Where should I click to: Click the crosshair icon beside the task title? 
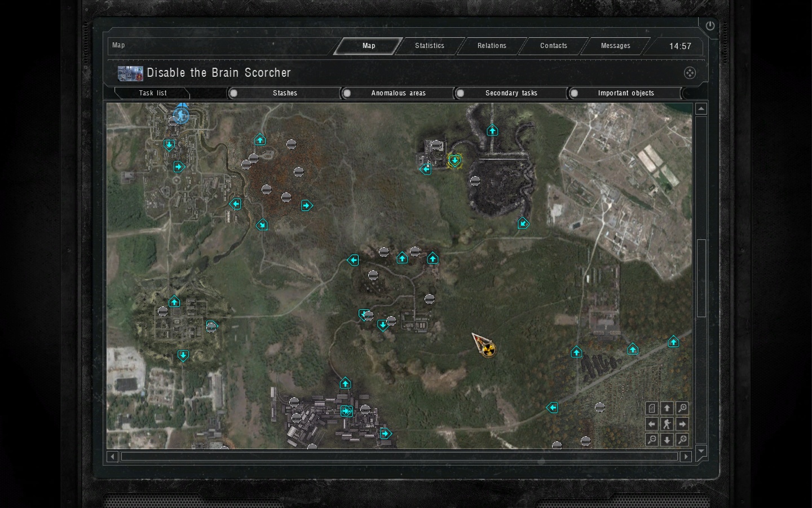[690, 73]
